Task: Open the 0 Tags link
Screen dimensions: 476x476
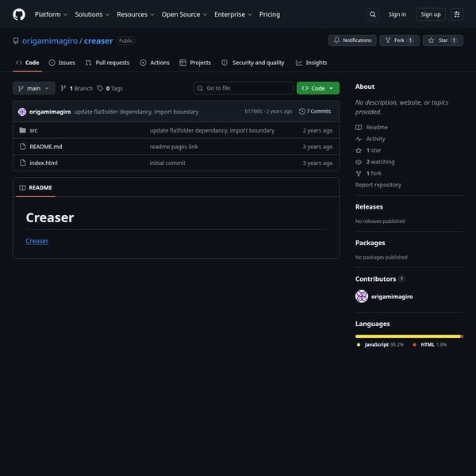Action: 109,88
